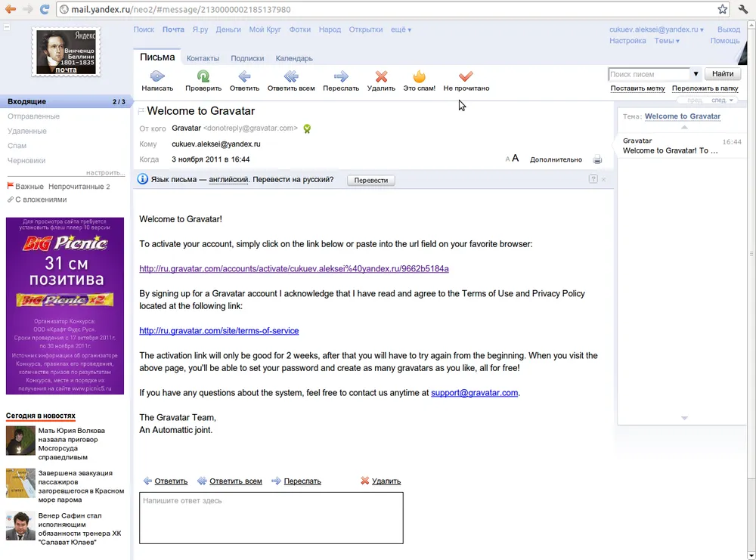The image size is (756, 560).
Task: Click the Ответить всем toolbar icon
Action: (x=291, y=76)
